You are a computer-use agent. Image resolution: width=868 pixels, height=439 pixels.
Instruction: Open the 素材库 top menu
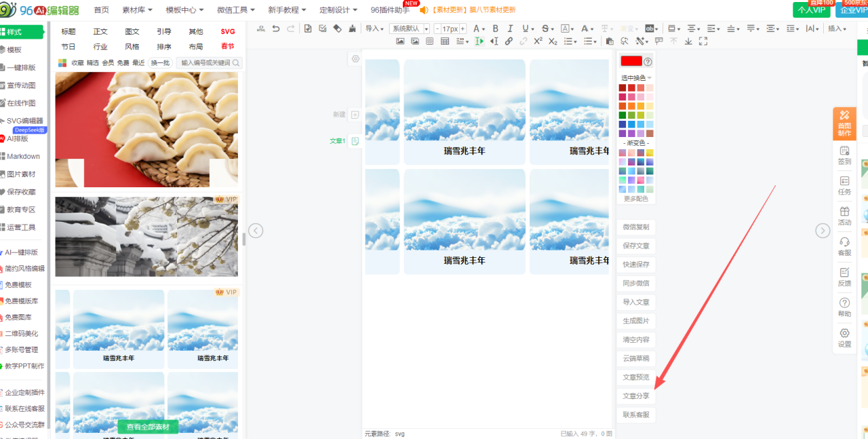click(137, 10)
